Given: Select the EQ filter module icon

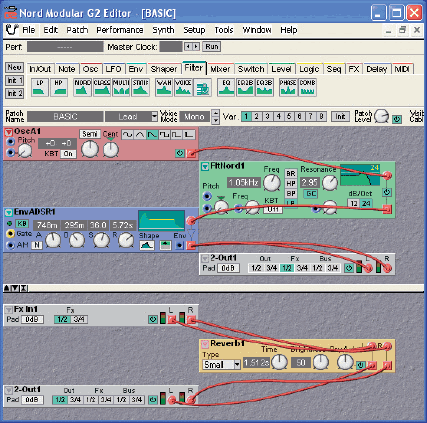Looking at the screenshot, I should (226, 88).
